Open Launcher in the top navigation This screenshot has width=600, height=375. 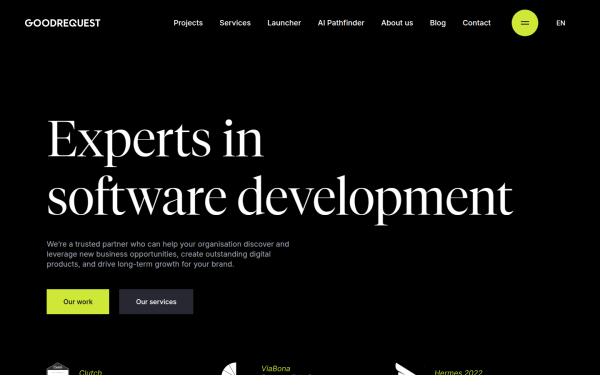coord(284,23)
